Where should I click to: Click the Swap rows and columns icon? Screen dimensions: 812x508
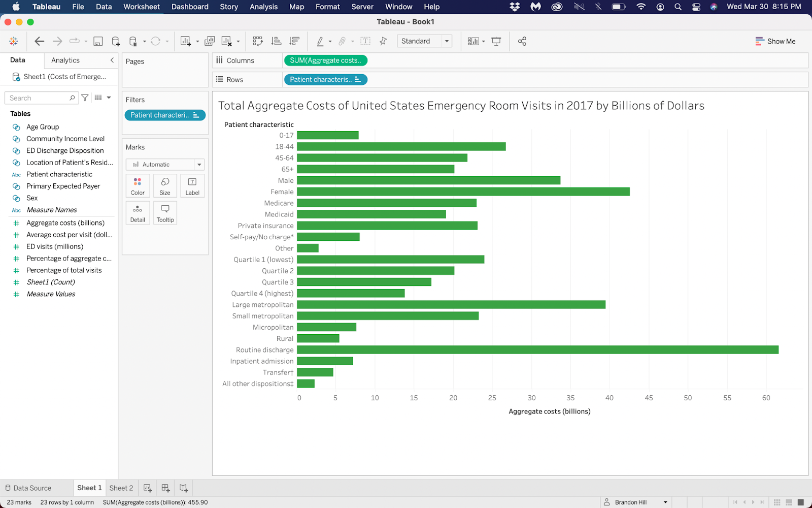pos(258,41)
